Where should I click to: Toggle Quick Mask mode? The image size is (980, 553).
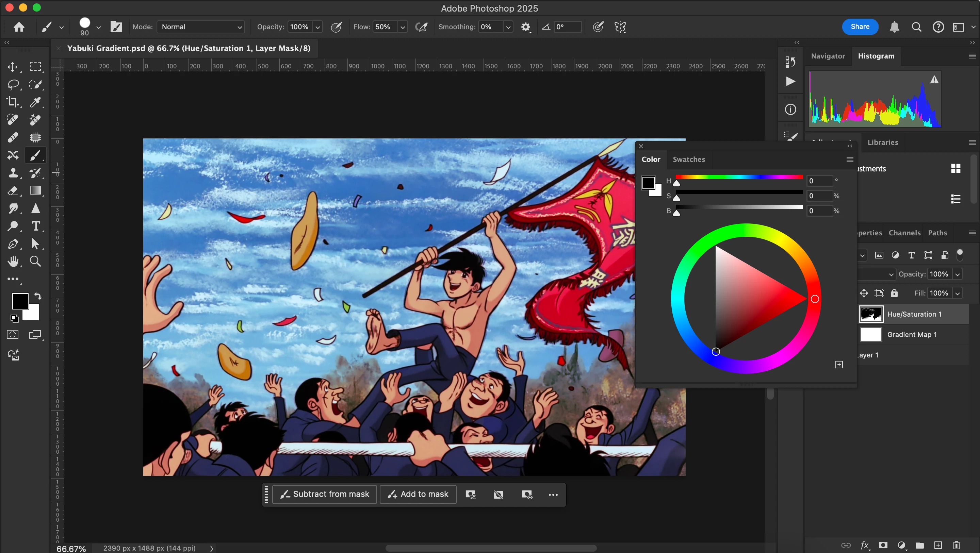(x=13, y=334)
